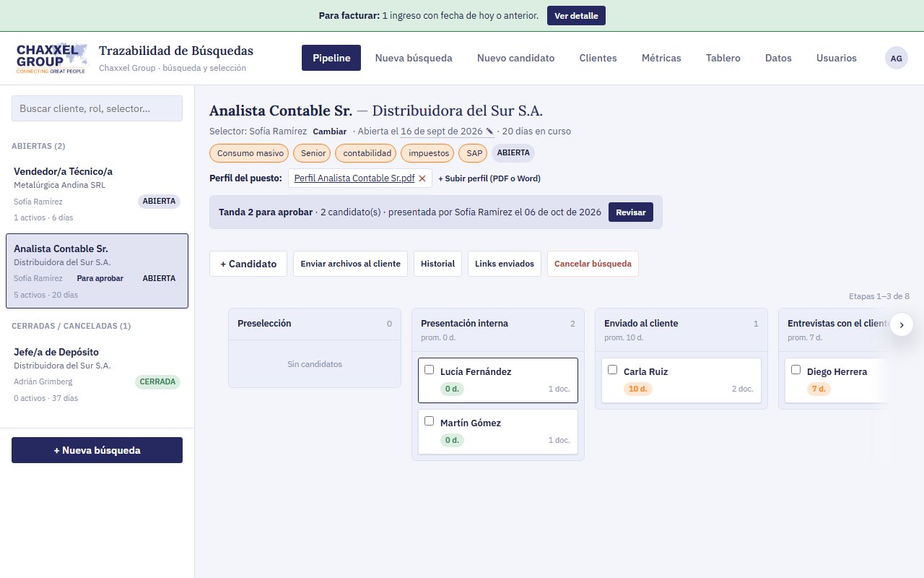Click Subir perfil (PDF o Word)
Image resolution: width=924 pixels, height=578 pixels.
point(489,178)
